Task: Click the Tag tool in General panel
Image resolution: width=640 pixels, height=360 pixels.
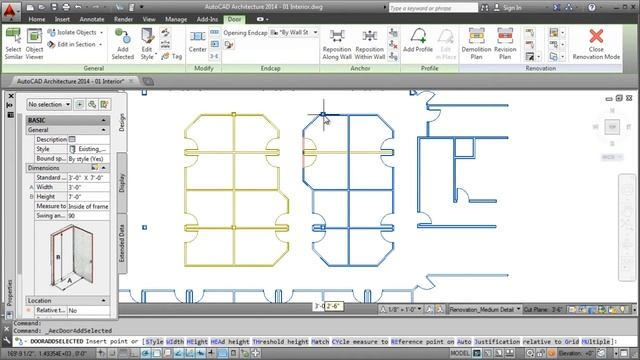Action: (172, 57)
